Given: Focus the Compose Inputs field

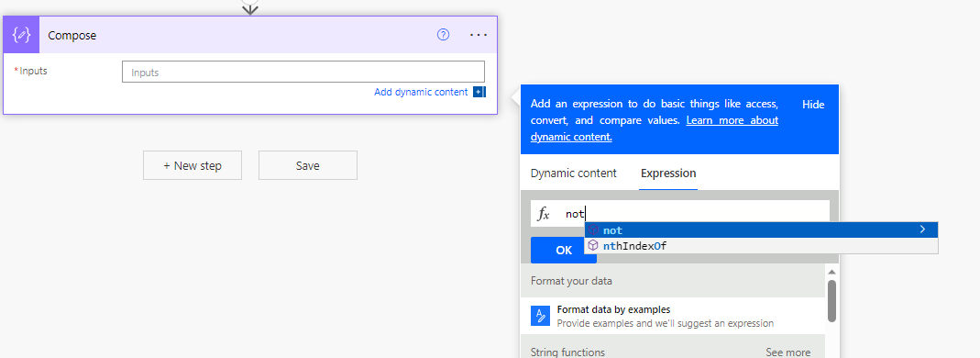Looking at the screenshot, I should tap(303, 72).
